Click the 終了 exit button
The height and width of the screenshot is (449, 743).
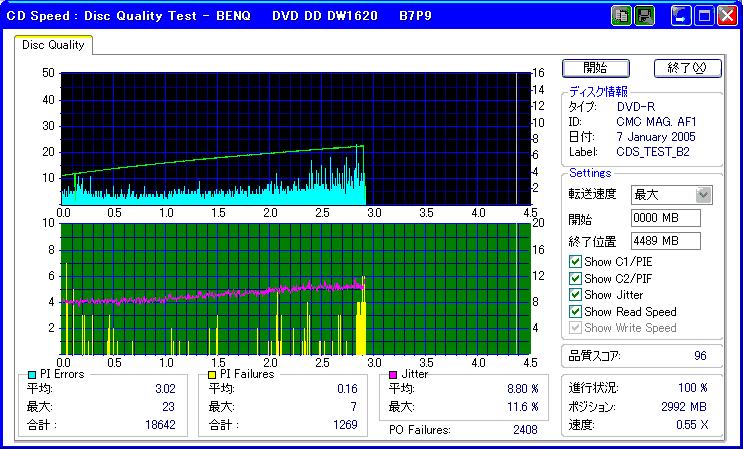tap(688, 68)
